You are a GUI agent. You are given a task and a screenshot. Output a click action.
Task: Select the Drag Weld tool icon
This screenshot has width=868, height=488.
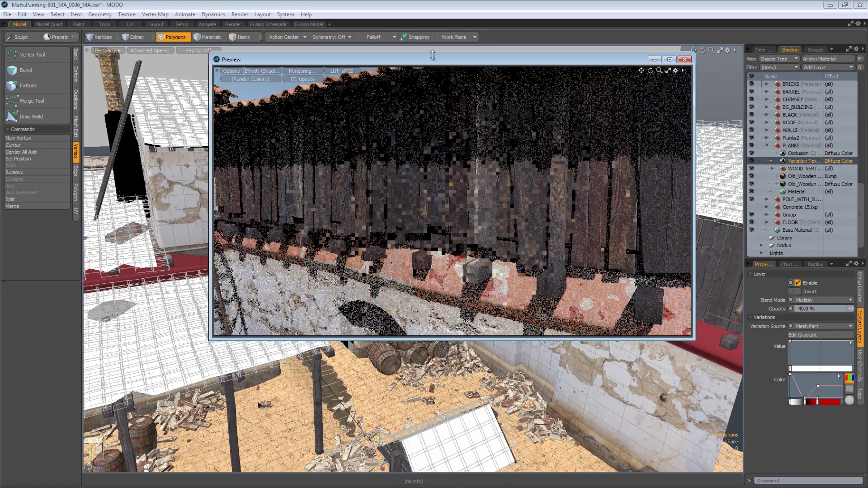pos(12,116)
